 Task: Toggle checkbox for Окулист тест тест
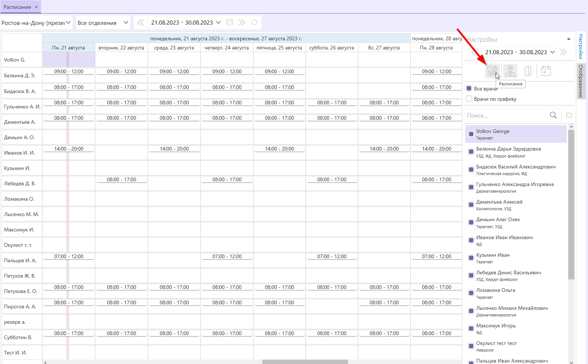point(471,346)
